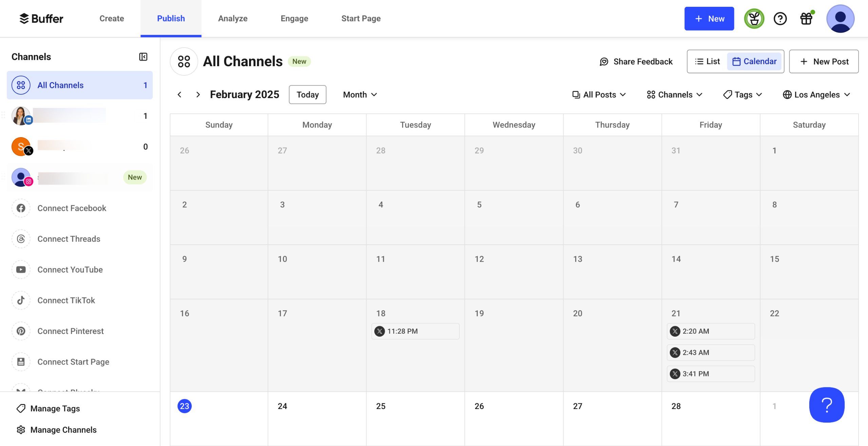Click the Connect Pinterest icon

[x=21, y=331]
